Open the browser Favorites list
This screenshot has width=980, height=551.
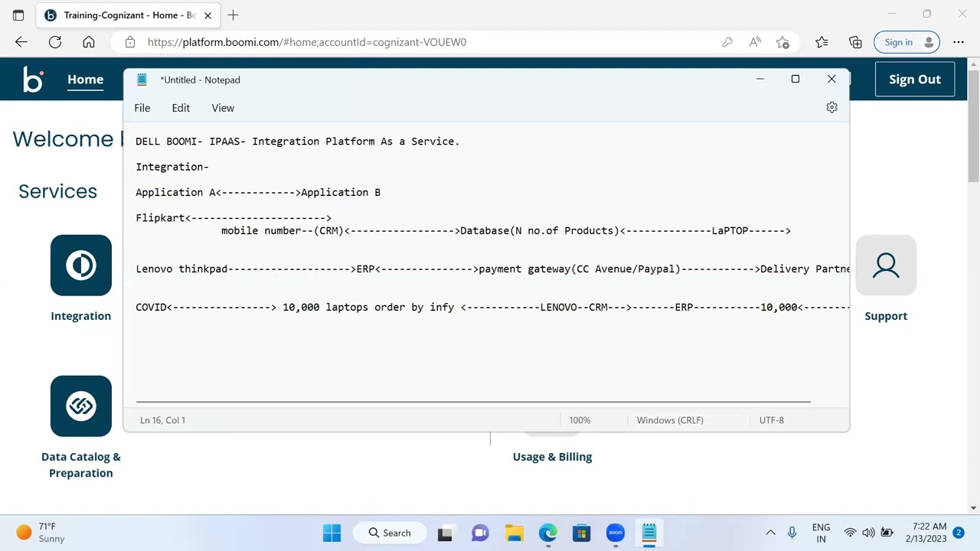click(822, 42)
